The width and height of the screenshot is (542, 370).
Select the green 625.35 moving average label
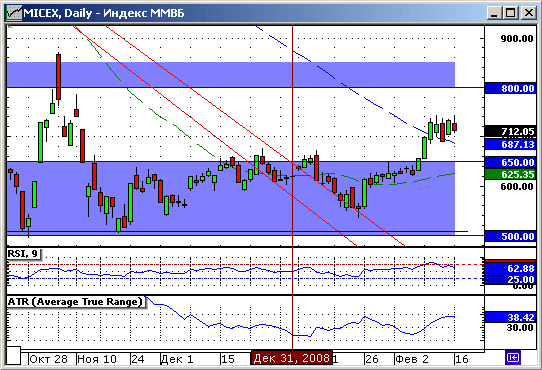tap(511, 174)
